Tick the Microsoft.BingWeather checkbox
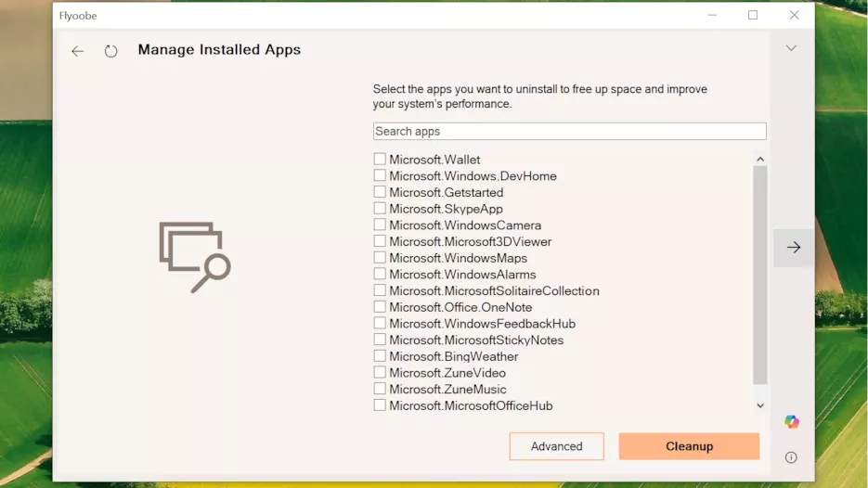 coord(380,356)
